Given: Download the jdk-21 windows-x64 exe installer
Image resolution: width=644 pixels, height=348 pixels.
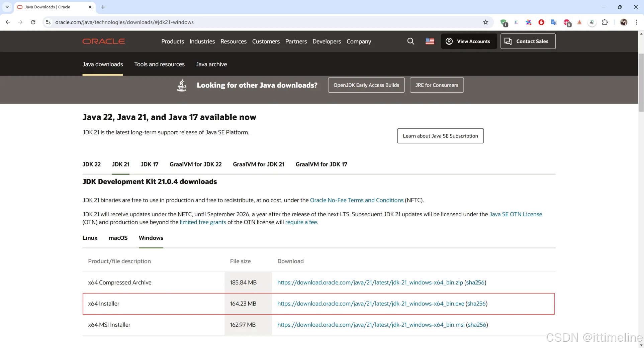Looking at the screenshot, I should [x=371, y=304].
